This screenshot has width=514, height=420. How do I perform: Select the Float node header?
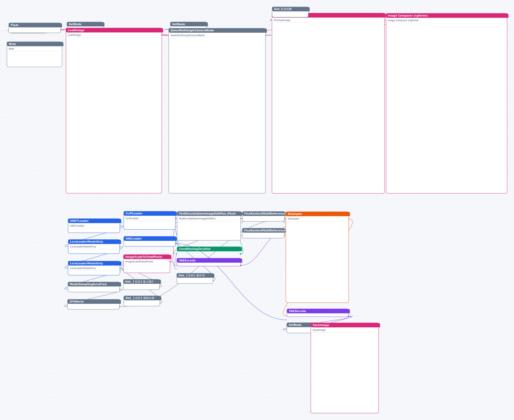(x=35, y=25)
